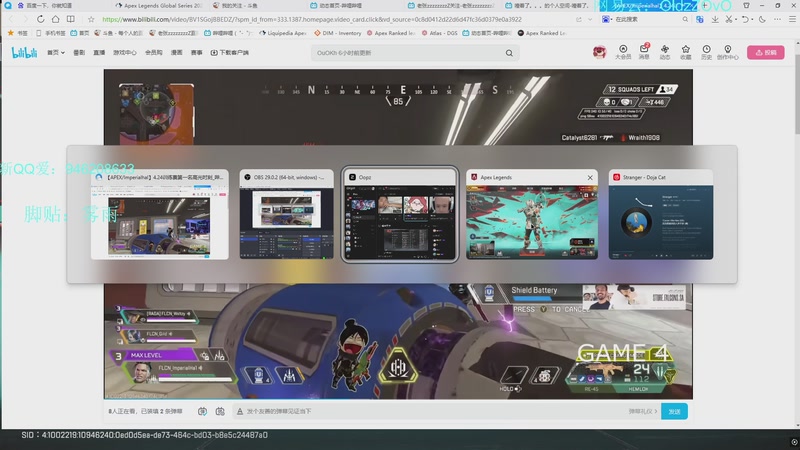Open the 番剧 nav item
Viewport: 800px width, 450px height.
point(79,53)
